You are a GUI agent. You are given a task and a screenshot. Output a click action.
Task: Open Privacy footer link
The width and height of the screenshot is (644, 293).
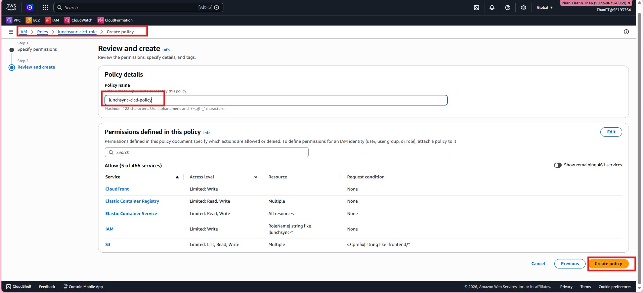click(x=566, y=287)
